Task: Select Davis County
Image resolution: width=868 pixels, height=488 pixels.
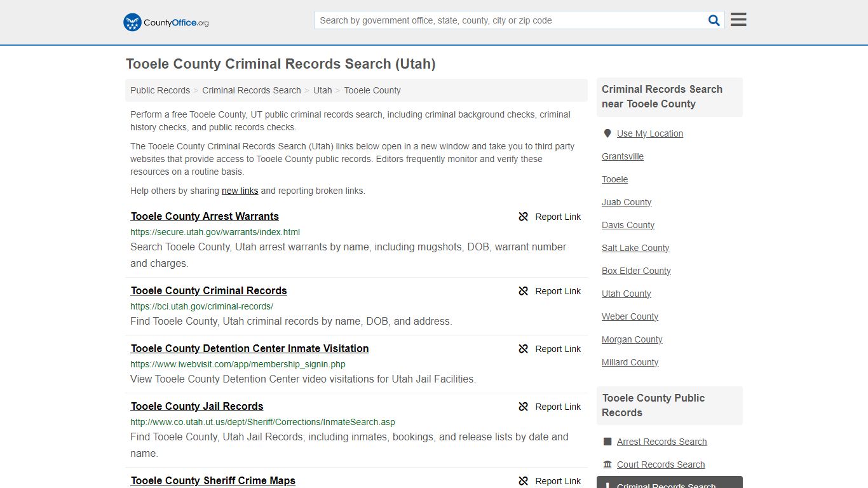Action: point(628,225)
